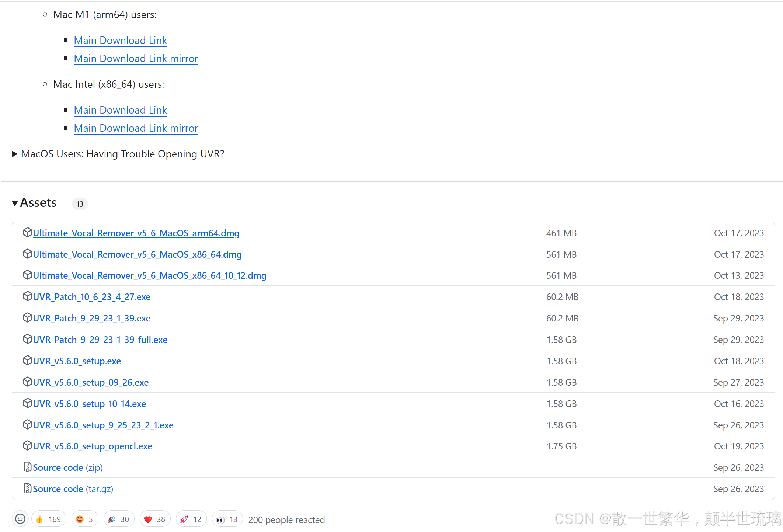Open the add reaction smiley picker
783x532 pixels.
pyautogui.click(x=20, y=519)
